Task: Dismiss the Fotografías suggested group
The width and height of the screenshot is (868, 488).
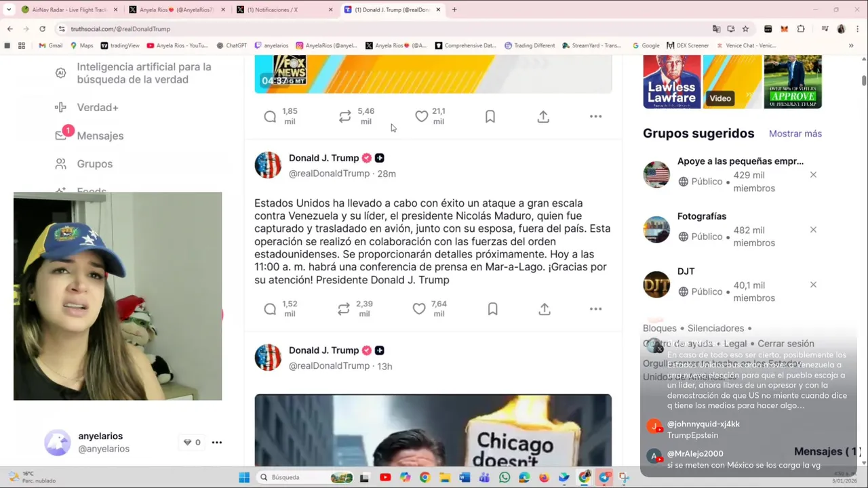Action: [813, 230]
